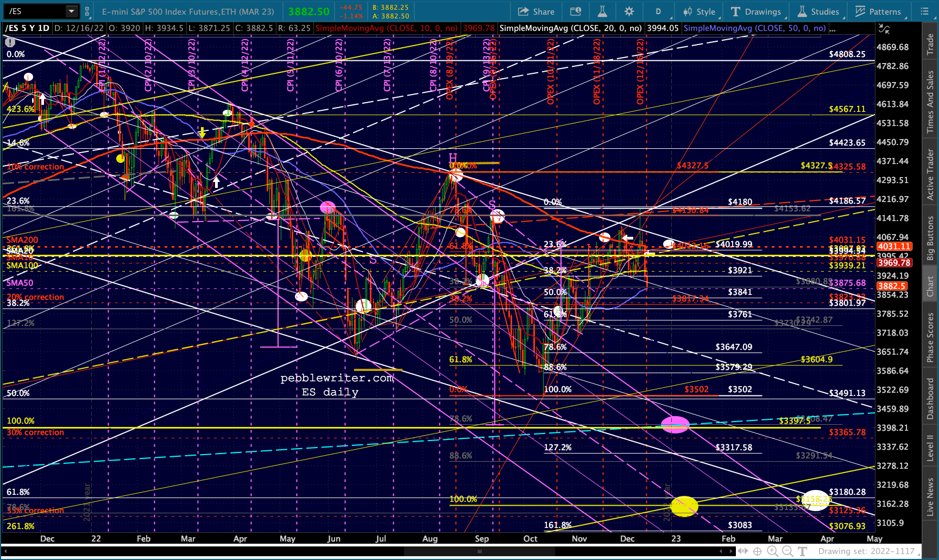Screen dimensions: 939x560
Task: Click the crosshair cursor icon
Action: [758, 551]
